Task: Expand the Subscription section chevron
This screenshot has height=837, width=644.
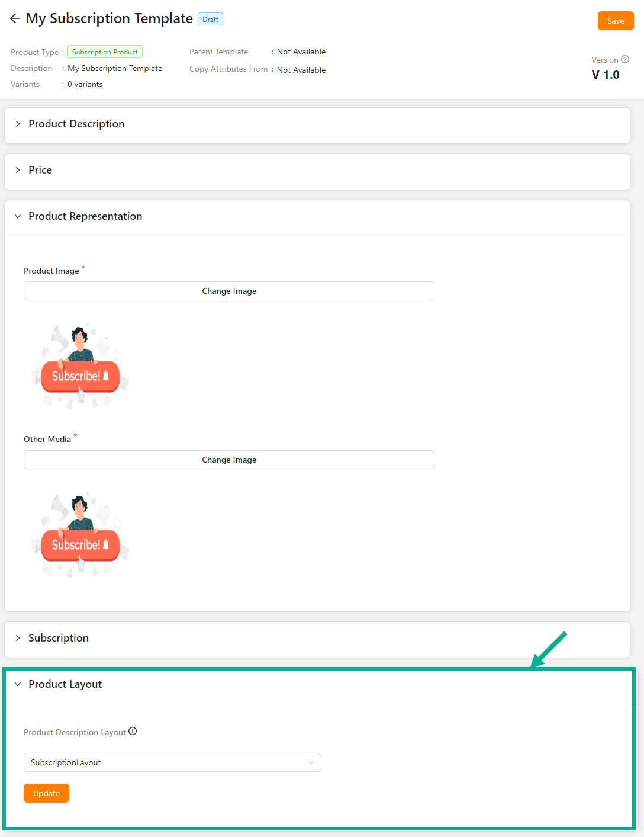Action: (18, 638)
